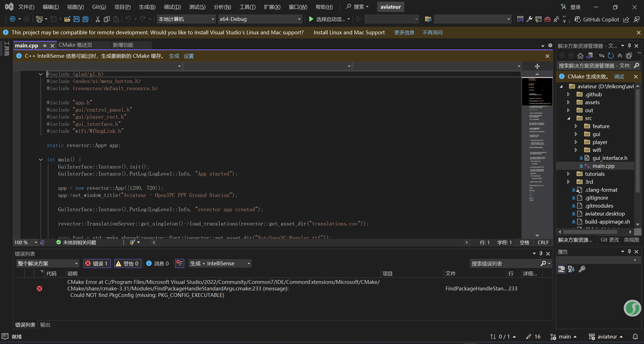Expand the feature folder in the tree
Screen dimensions: 644x344
point(576,126)
